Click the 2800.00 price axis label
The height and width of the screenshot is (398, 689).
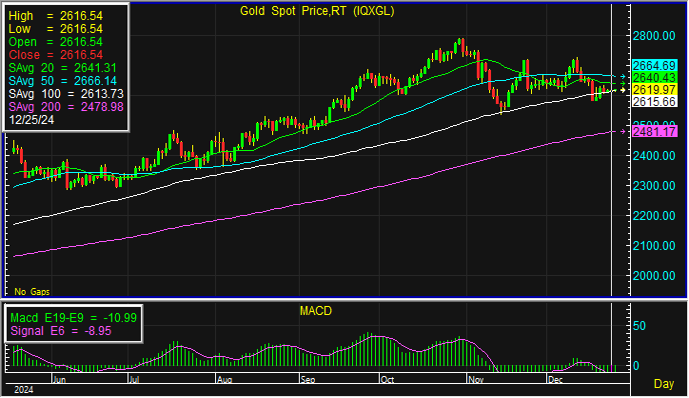tap(654, 36)
